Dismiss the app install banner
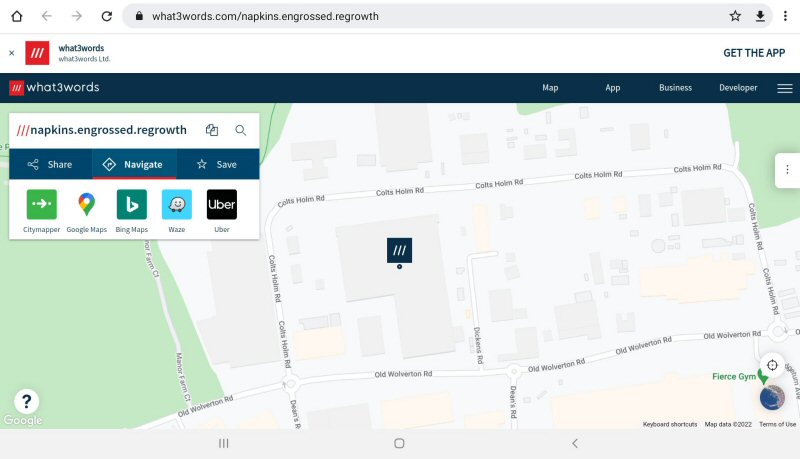 click(x=12, y=53)
